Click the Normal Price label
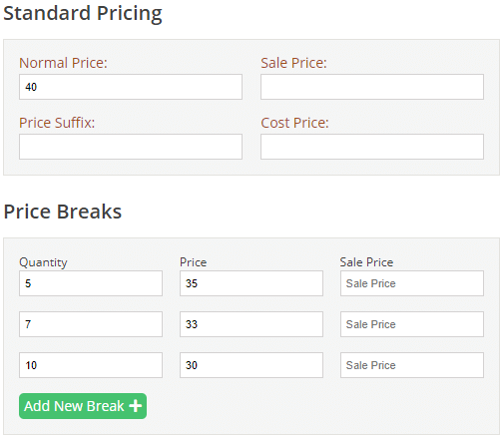 (63, 63)
